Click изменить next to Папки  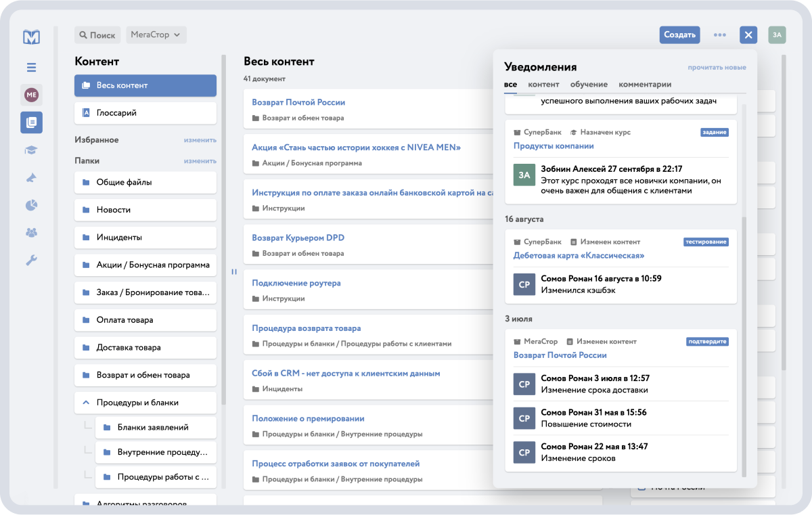200,161
